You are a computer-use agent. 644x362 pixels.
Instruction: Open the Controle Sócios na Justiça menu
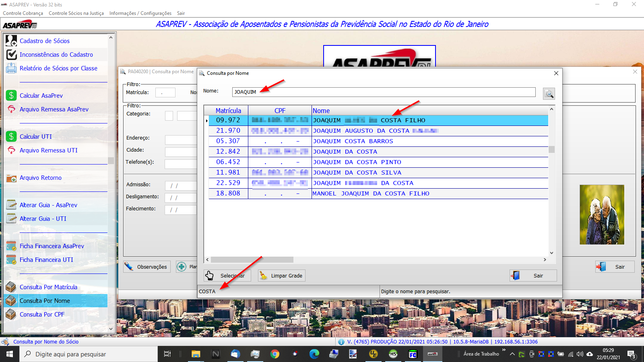point(76,13)
